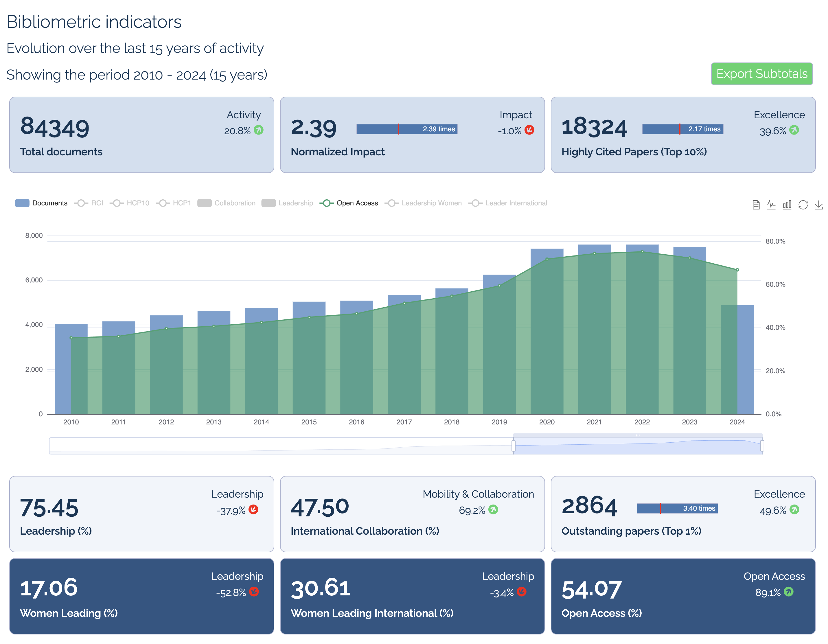Enable the RCI series in legend
This screenshot has height=644, width=828.
pos(89,203)
